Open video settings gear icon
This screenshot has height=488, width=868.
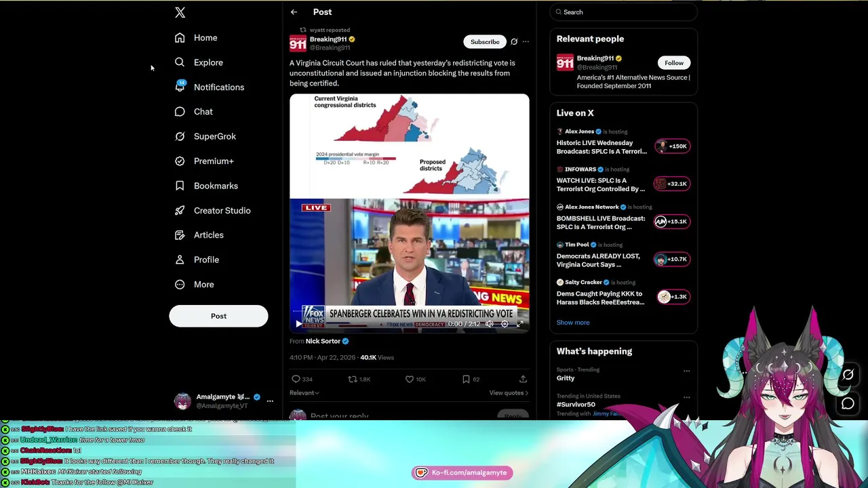505,324
